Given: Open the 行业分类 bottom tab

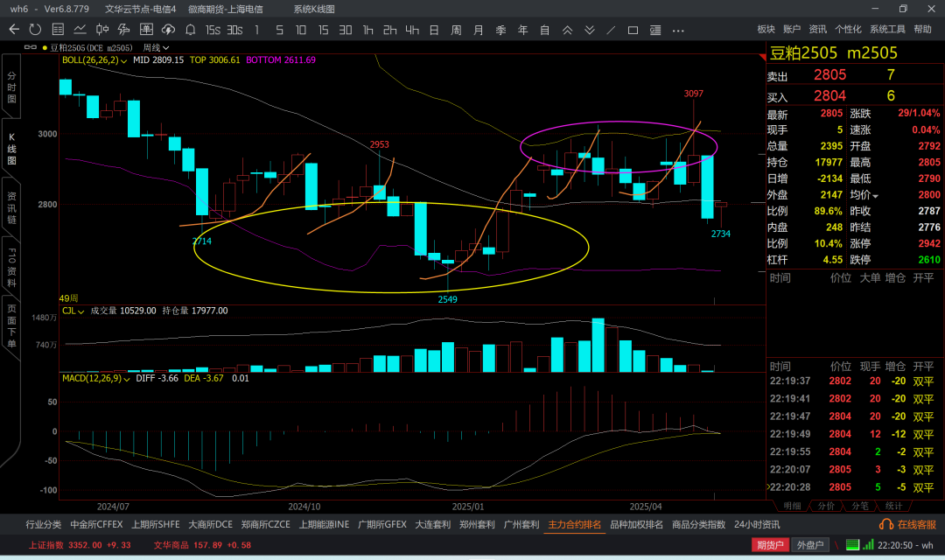Looking at the screenshot, I should 44,525.
